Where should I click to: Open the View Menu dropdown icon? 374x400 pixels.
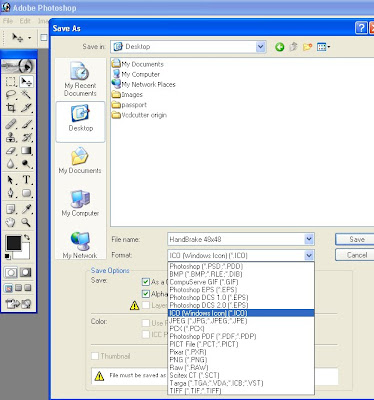click(323, 47)
